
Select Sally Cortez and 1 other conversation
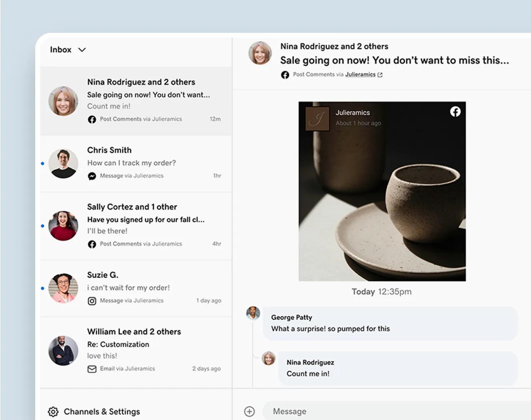tap(136, 226)
